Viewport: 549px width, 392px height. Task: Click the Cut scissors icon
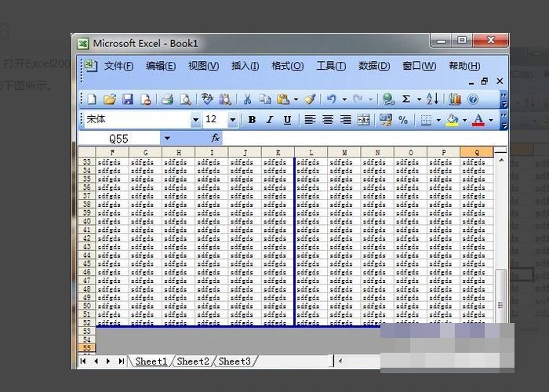[246, 100]
